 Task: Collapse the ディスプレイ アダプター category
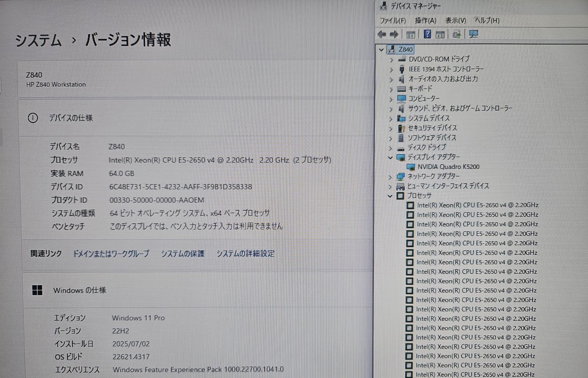tap(390, 157)
